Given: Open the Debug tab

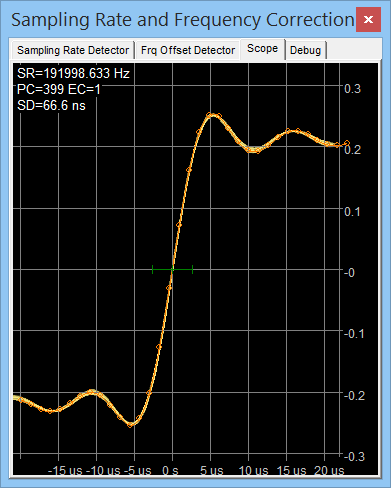Looking at the screenshot, I should (305, 50).
